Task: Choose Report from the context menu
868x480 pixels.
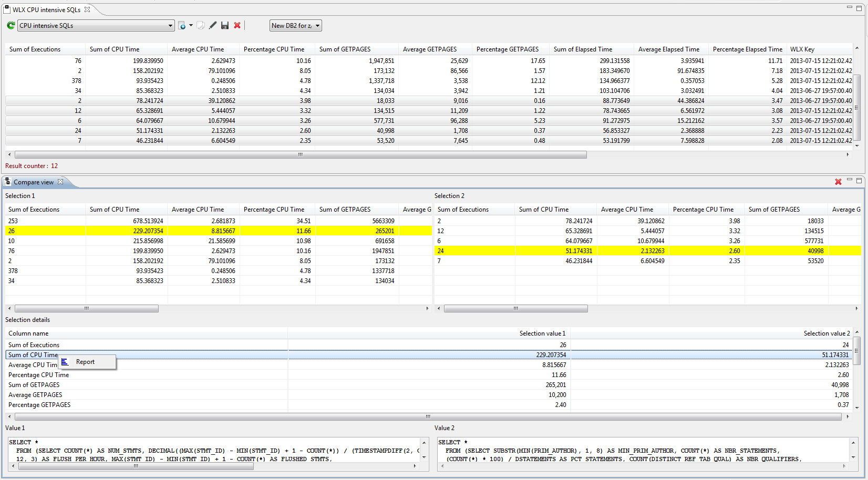Action: pyautogui.click(x=85, y=362)
